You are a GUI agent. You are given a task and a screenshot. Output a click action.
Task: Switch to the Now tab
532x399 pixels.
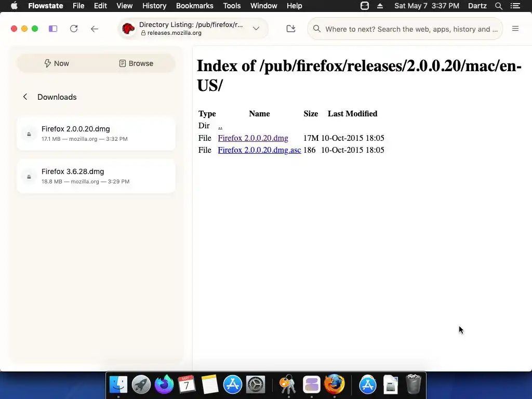click(57, 63)
